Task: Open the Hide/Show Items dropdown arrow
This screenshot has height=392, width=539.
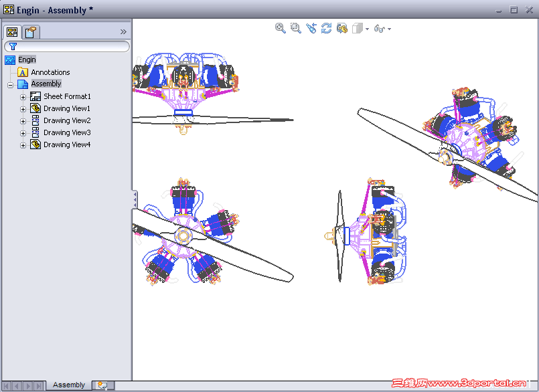Action: coord(389,29)
